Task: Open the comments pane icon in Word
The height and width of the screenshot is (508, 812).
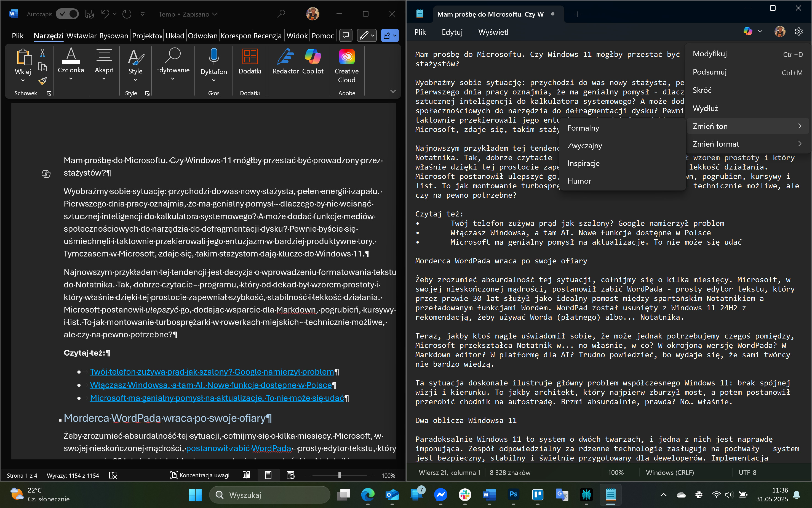Action: [346, 35]
